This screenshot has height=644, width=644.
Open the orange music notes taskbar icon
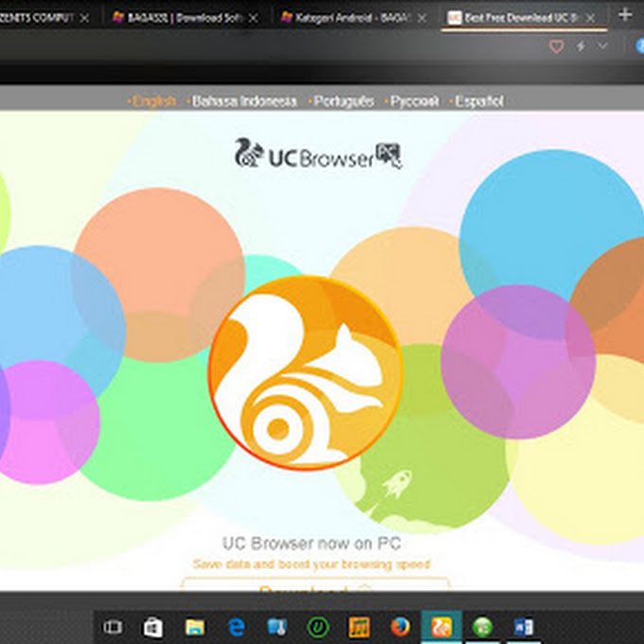click(359, 628)
